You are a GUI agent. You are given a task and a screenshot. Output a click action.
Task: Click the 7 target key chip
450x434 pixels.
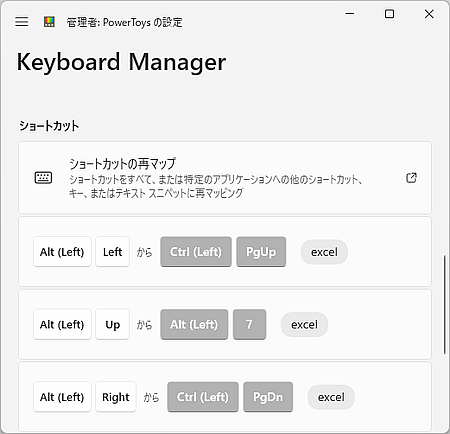[x=249, y=324]
